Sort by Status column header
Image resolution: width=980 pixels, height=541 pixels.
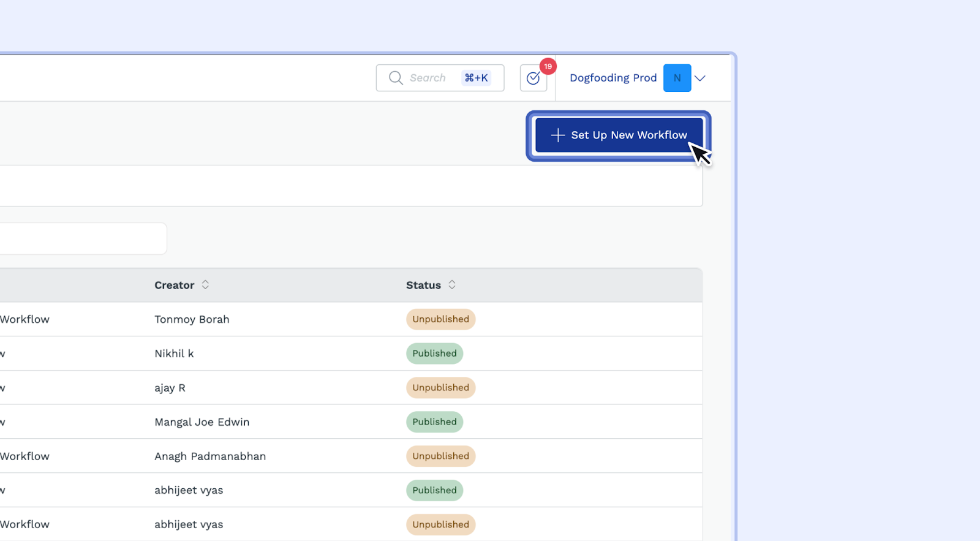pyautogui.click(x=423, y=286)
